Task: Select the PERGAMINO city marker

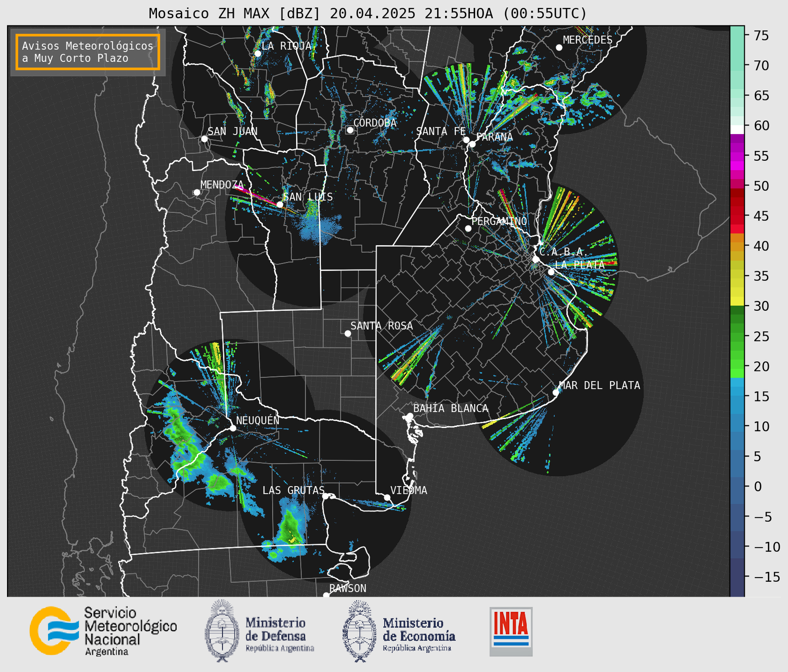Action: click(468, 229)
